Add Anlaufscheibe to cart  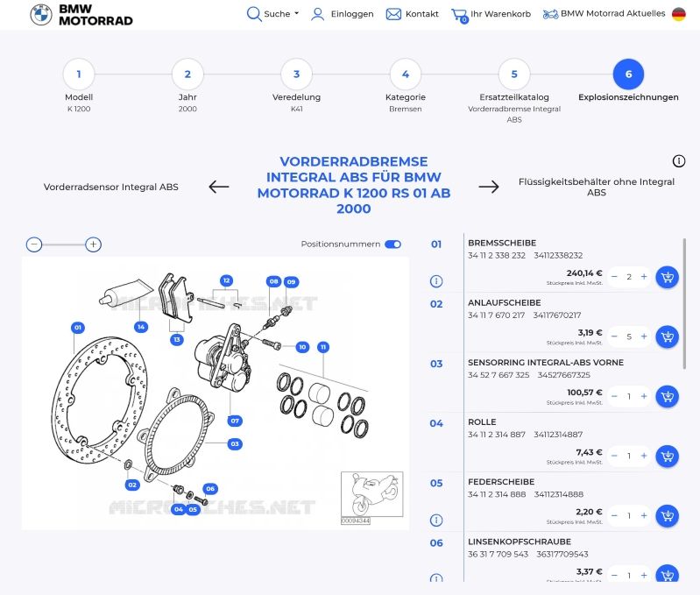click(x=667, y=336)
